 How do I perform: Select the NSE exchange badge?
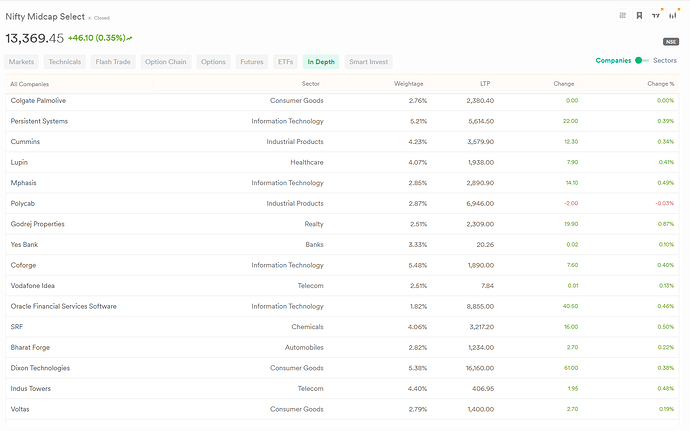pyautogui.click(x=671, y=41)
